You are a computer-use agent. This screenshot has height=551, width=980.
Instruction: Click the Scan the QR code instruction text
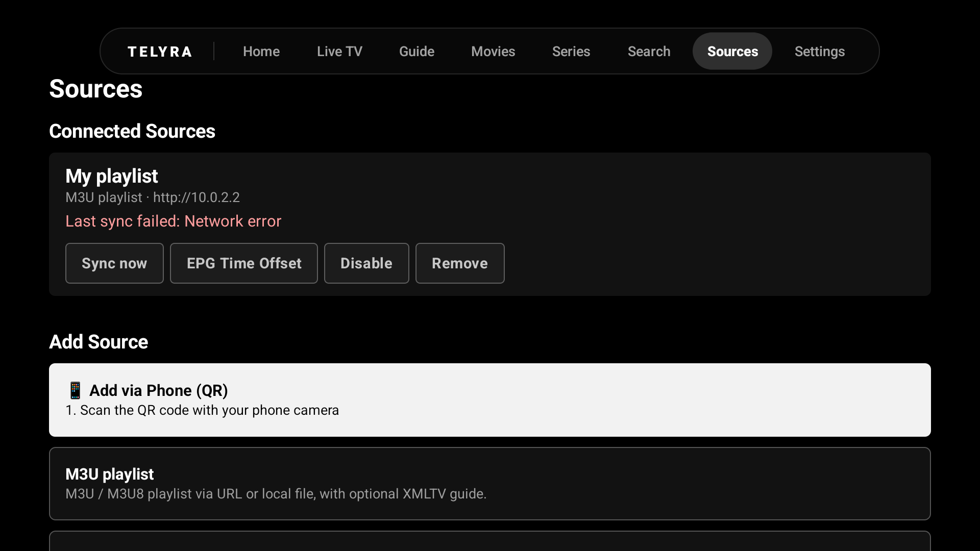202,410
